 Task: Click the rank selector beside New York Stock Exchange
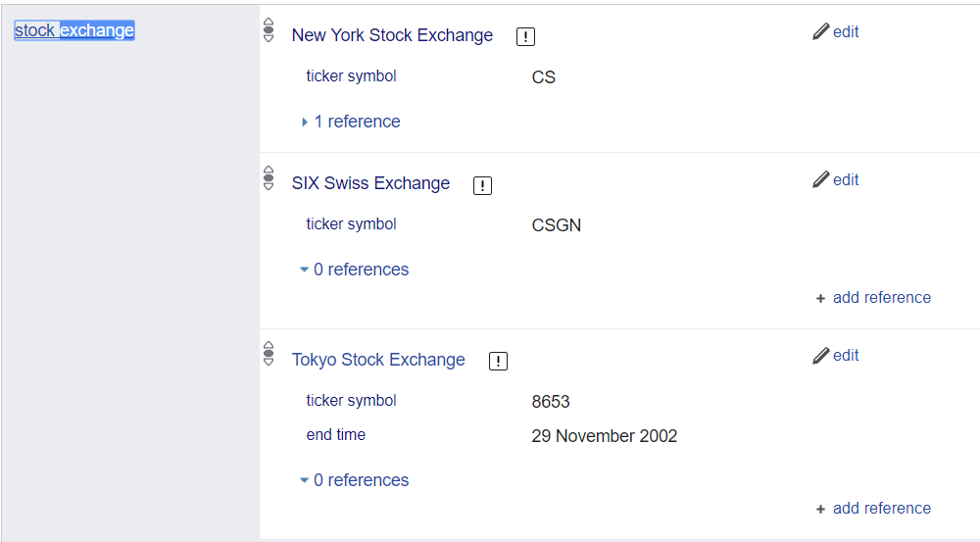(269, 31)
